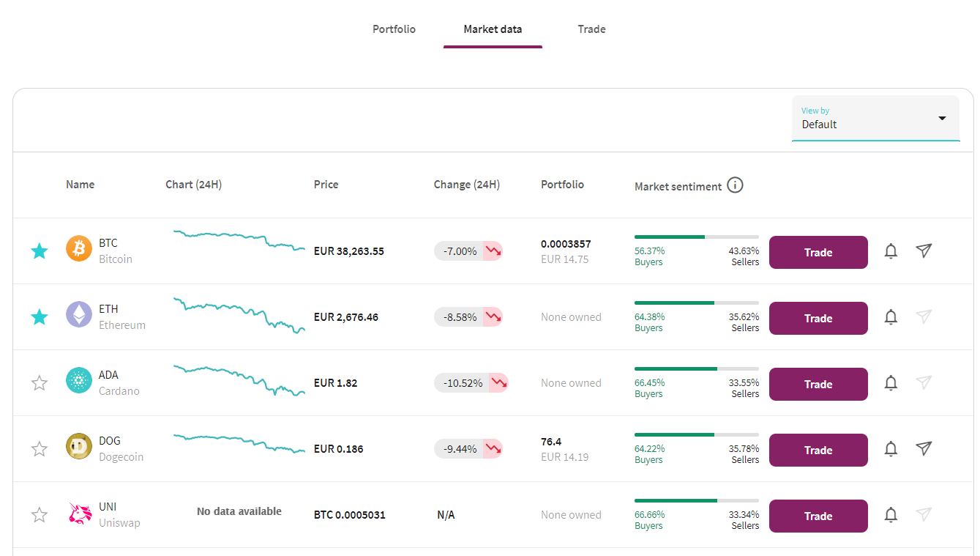Share the BTC market data
The height and width of the screenshot is (556, 980).
(x=924, y=251)
